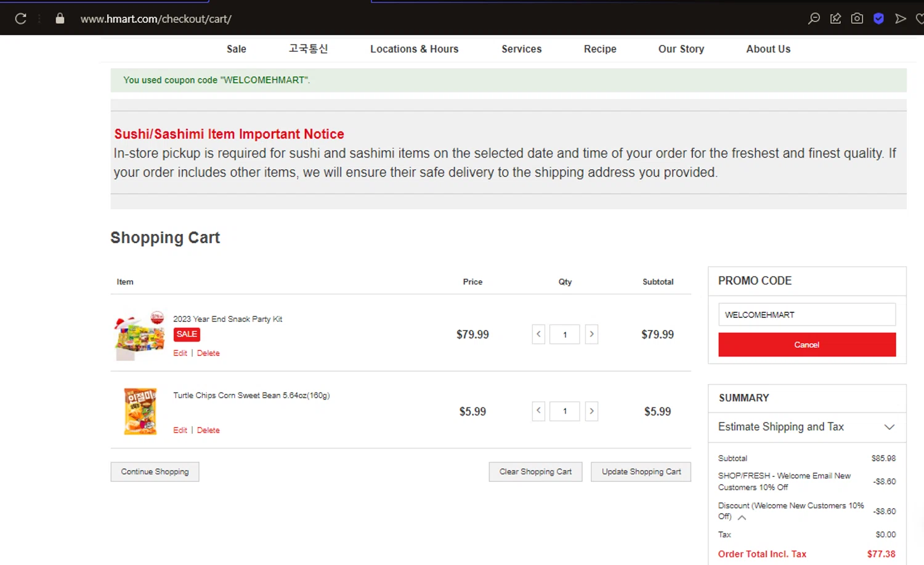Click the Turtle Chips price $5.99

pos(472,411)
